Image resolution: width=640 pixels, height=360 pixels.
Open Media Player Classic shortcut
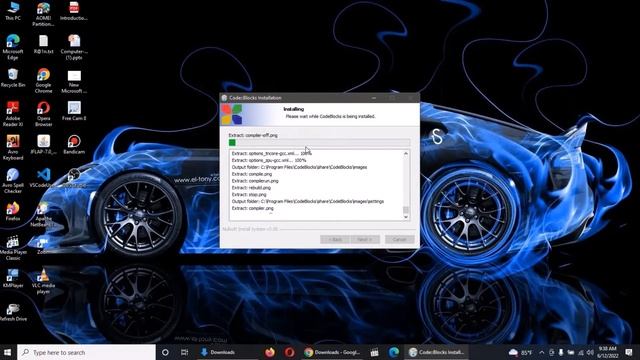(13, 248)
